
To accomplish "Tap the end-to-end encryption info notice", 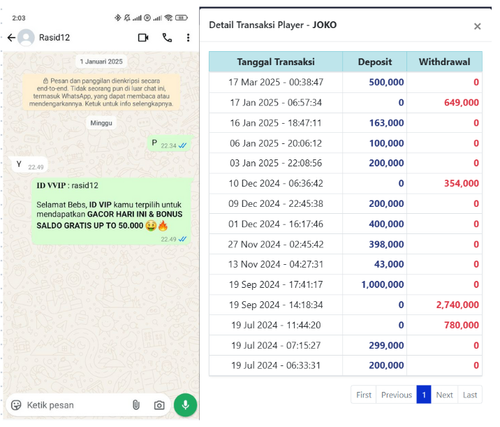I will (101, 92).
